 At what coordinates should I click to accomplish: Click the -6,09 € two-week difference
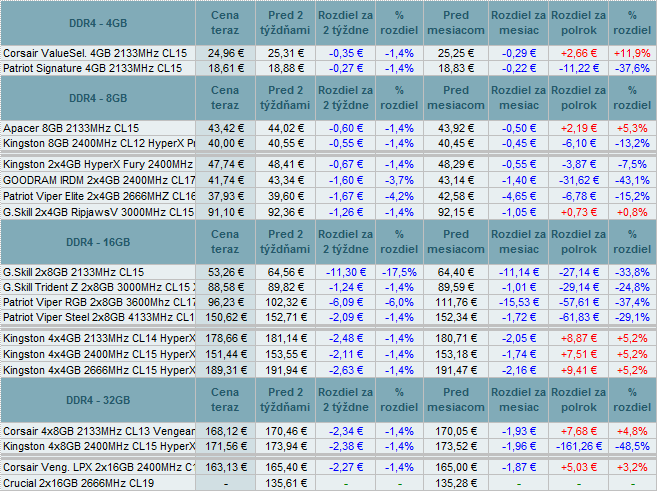pos(346,302)
